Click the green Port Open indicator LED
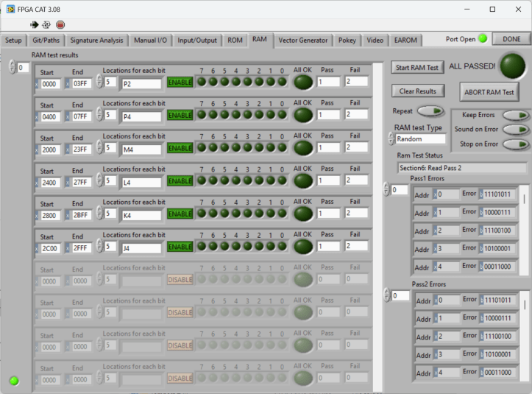 click(483, 39)
